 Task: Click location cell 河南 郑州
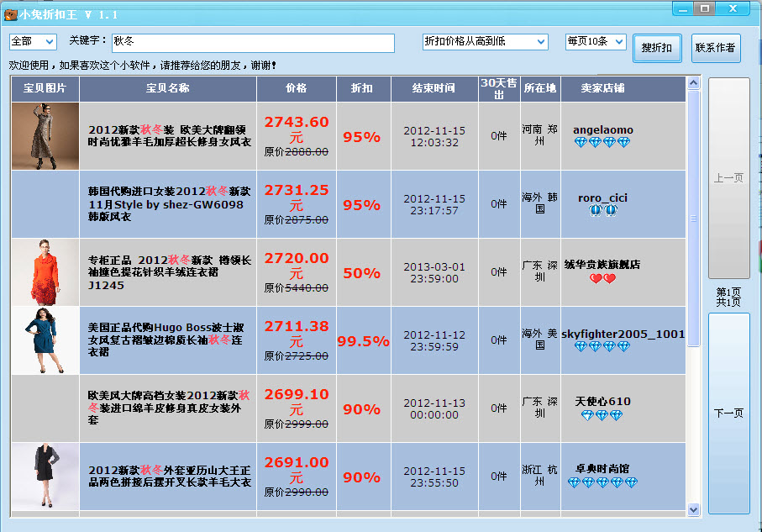540,135
